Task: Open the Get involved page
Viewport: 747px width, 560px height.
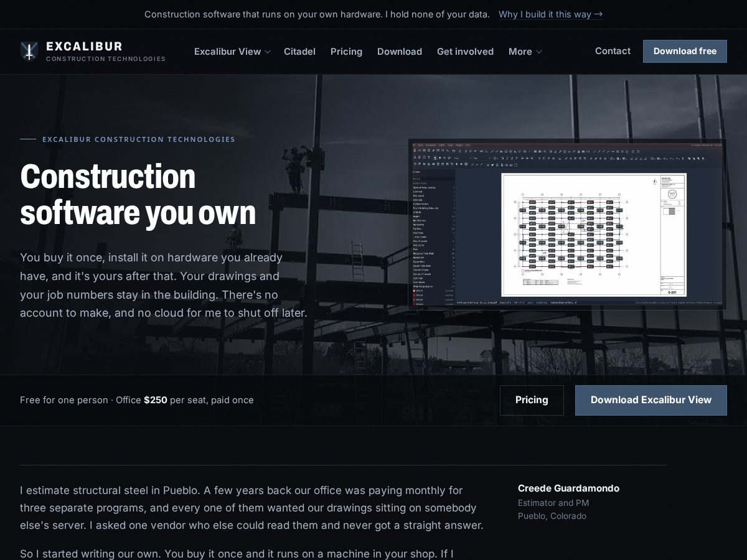Action: point(465,52)
